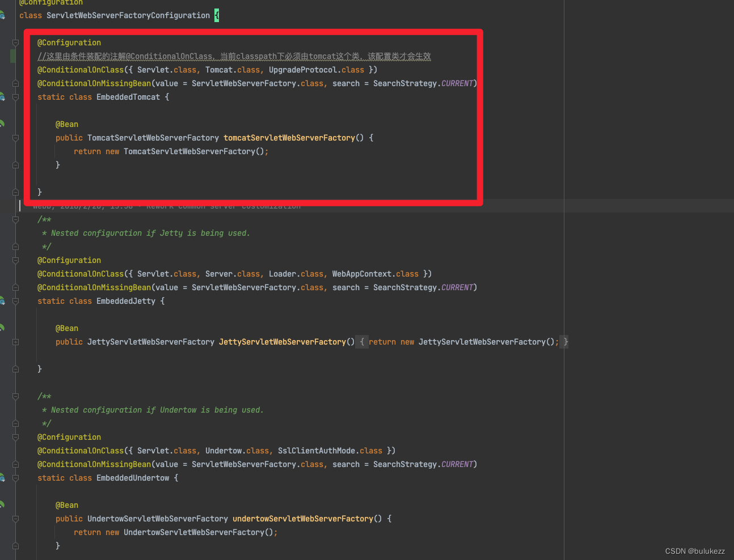Click WebAppContext.class in Jetty annotation

(x=376, y=274)
